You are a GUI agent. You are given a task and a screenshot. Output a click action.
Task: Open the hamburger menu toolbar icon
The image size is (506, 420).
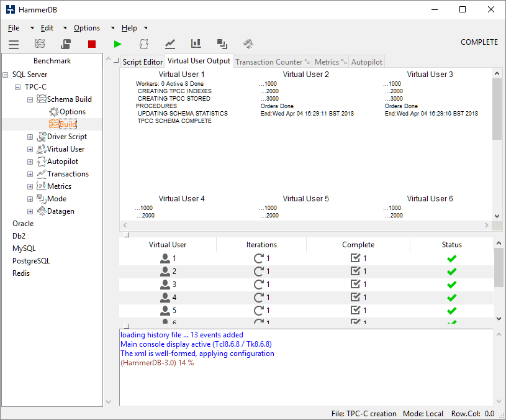tap(14, 44)
